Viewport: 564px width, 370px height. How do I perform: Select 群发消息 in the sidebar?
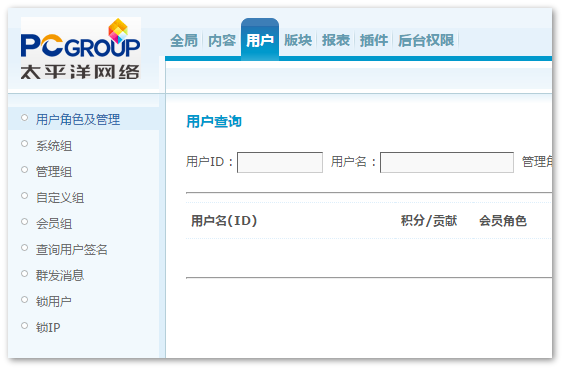tap(60, 275)
